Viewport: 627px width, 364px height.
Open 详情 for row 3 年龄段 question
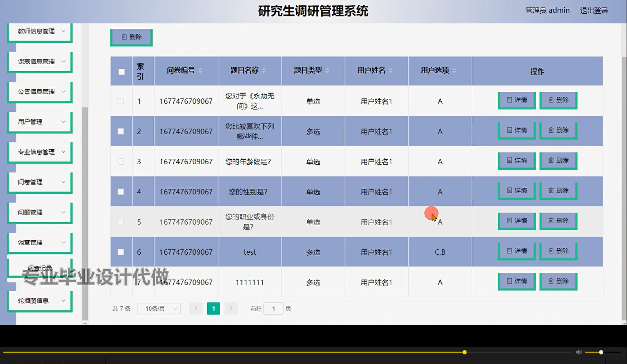[x=517, y=161]
